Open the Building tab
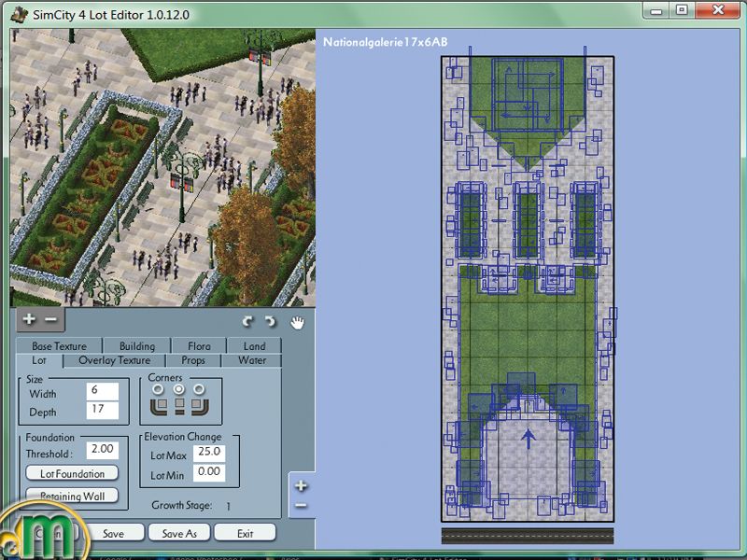Viewport: 747px width, 560px height. pos(137,345)
